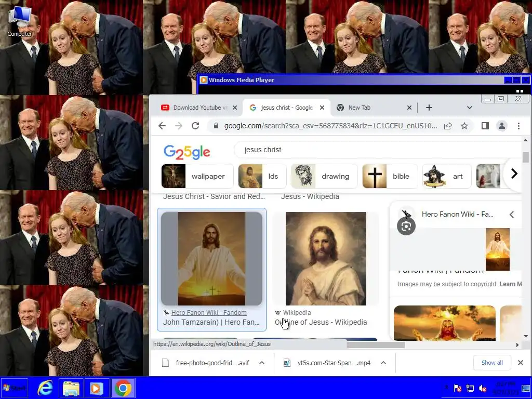Search the image with the Google Lens icon
The image size is (532, 399).
click(406, 227)
